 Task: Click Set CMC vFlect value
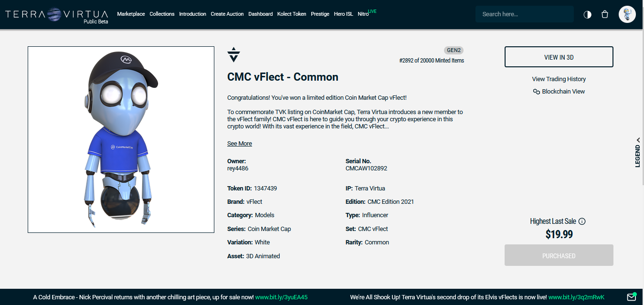pos(373,229)
